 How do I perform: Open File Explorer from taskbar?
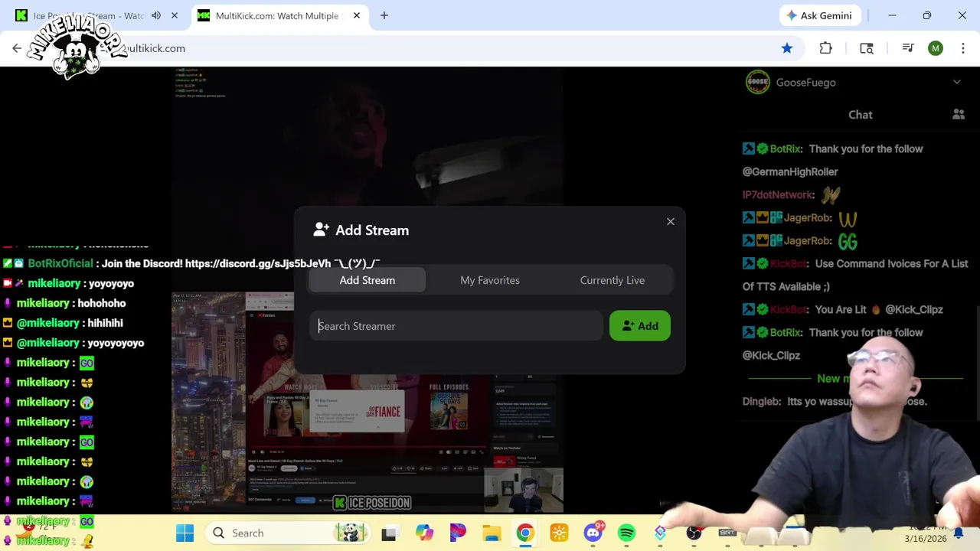(492, 533)
